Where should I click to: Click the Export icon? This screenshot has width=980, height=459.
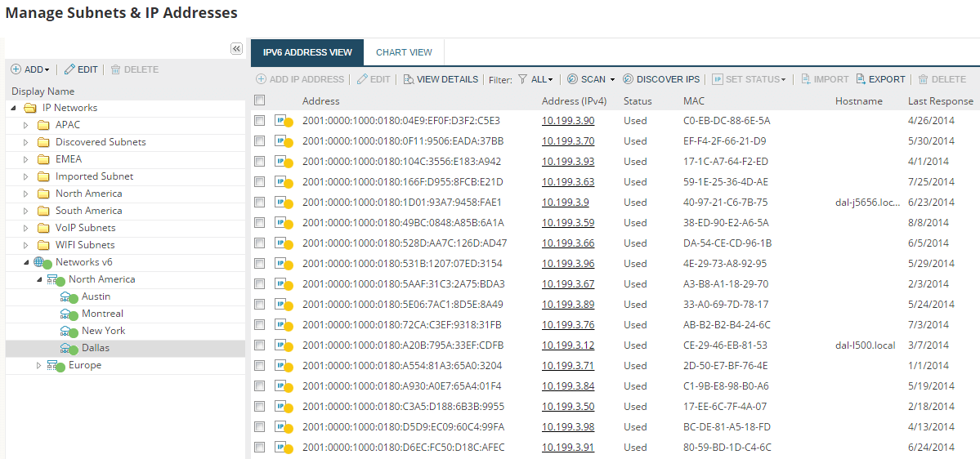click(861, 79)
